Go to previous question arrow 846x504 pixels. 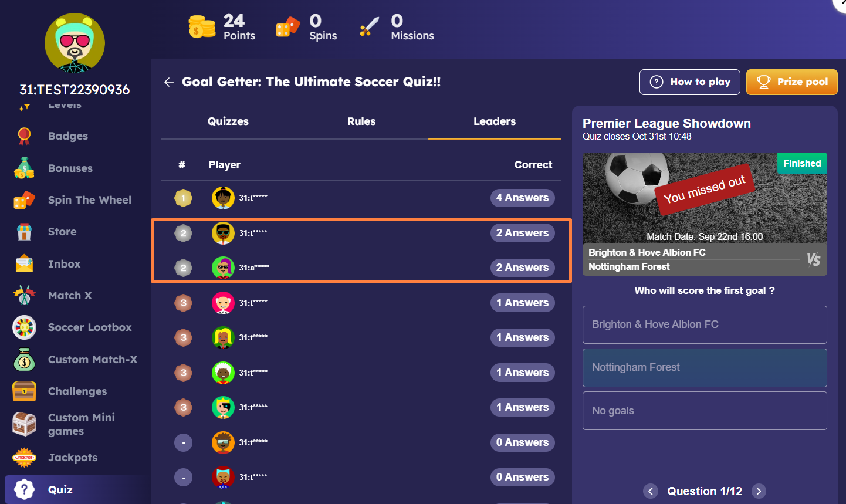[651, 491]
